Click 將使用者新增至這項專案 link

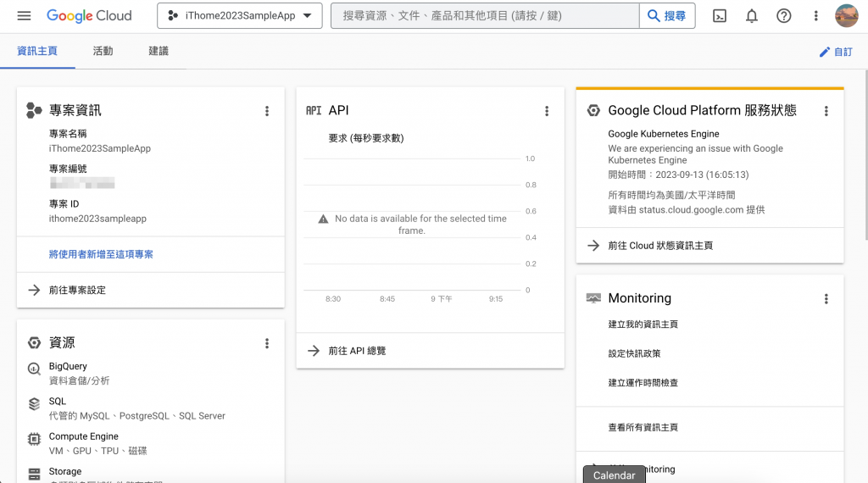click(101, 254)
